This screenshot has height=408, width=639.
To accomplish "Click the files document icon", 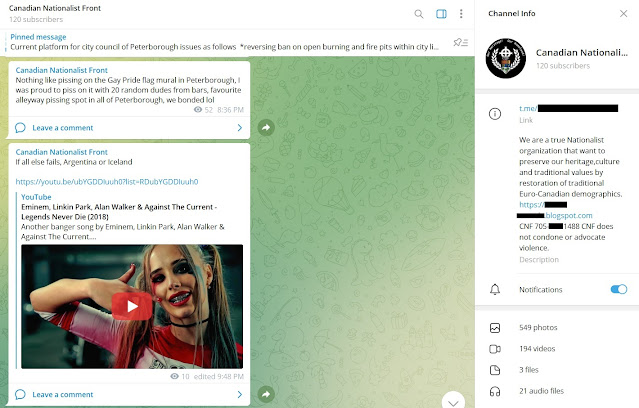I will tap(495, 370).
